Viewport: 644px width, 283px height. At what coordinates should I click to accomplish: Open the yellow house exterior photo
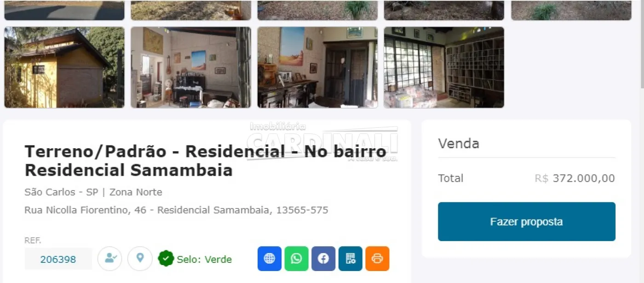(x=64, y=67)
